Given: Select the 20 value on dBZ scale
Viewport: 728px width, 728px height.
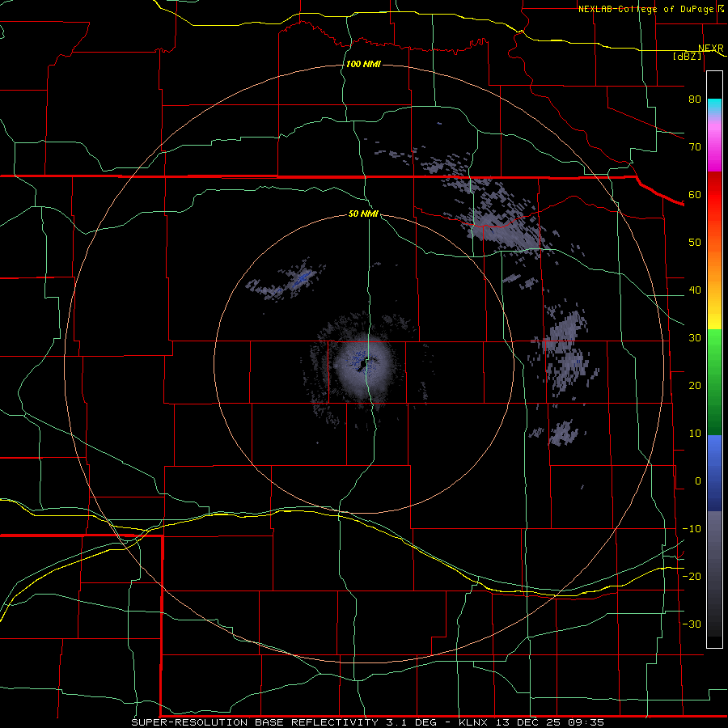Looking at the screenshot, I should tap(695, 385).
